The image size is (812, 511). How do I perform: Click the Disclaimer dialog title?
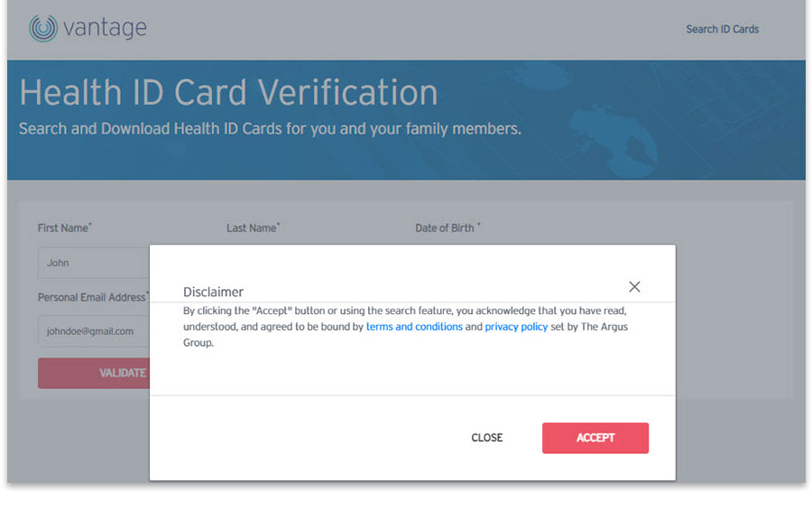coord(213,292)
